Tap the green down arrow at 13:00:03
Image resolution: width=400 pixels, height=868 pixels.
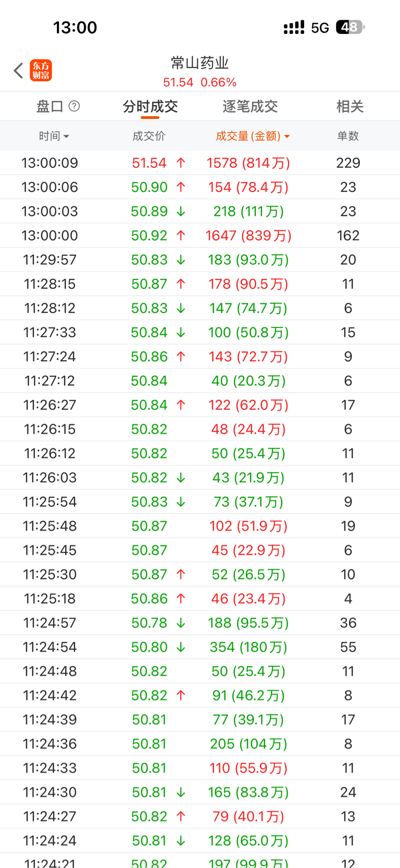pos(181,212)
